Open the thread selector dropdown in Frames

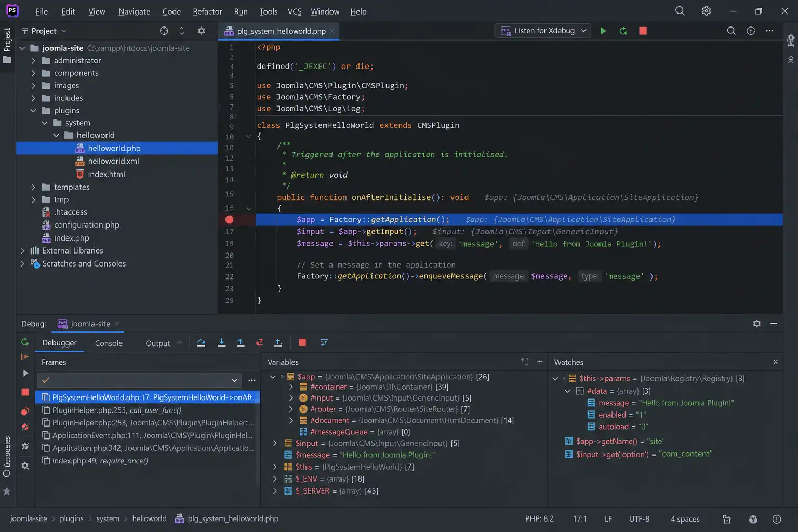140,380
